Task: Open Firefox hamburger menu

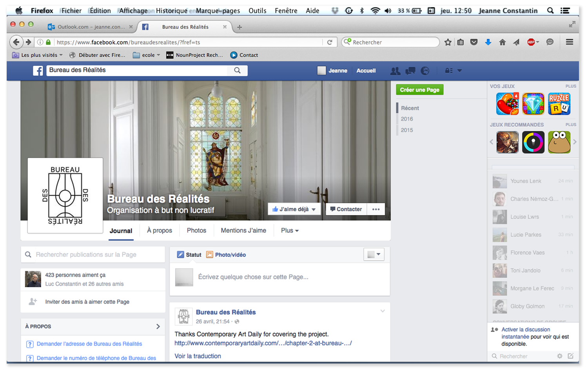Action: [570, 42]
